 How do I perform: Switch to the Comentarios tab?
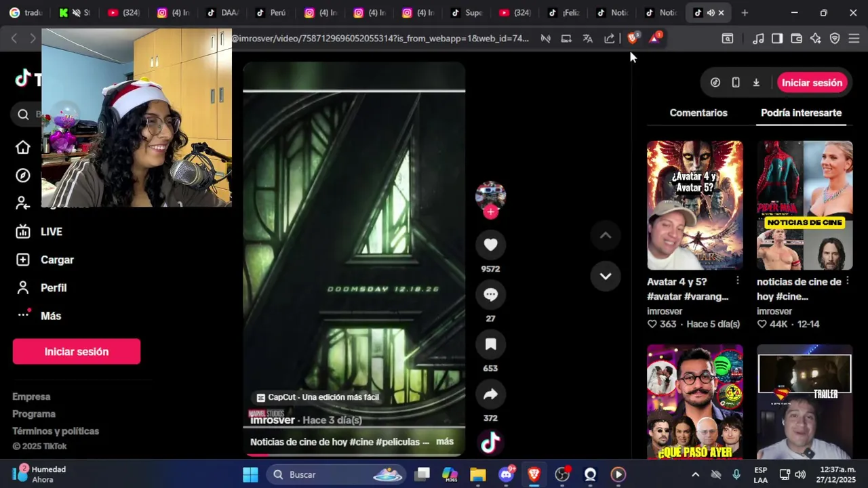pyautogui.click(x=698, y=113)
